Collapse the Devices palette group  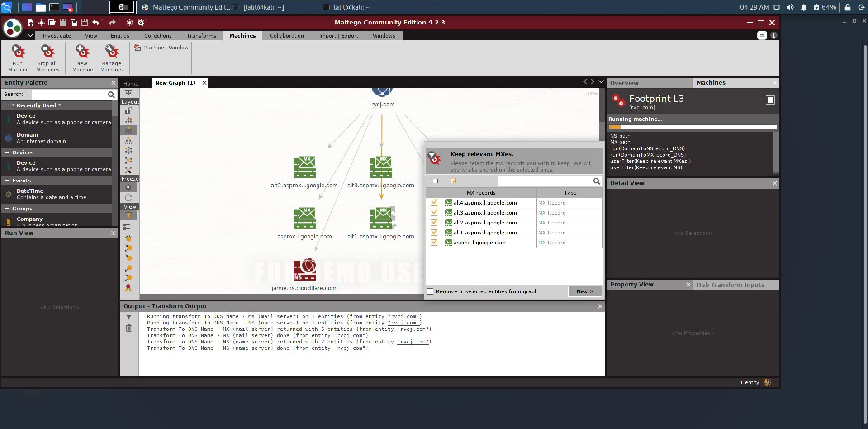click(x=7, y=153)
